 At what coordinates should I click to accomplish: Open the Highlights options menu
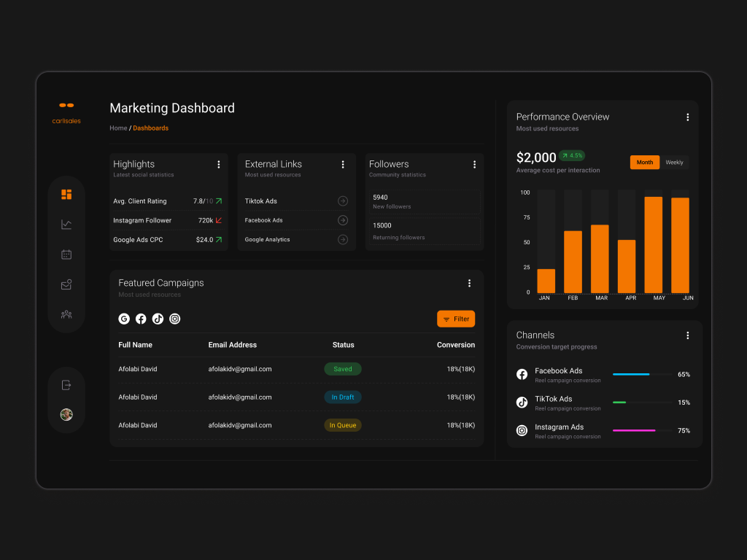coord(218,164)
